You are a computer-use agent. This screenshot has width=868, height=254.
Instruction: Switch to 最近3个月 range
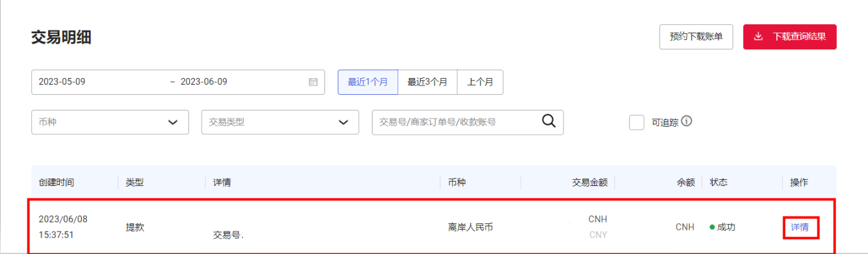click(427, 82)
